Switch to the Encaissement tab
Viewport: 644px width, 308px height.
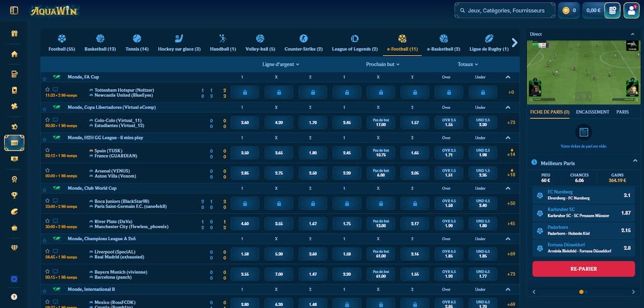point(592,112)
